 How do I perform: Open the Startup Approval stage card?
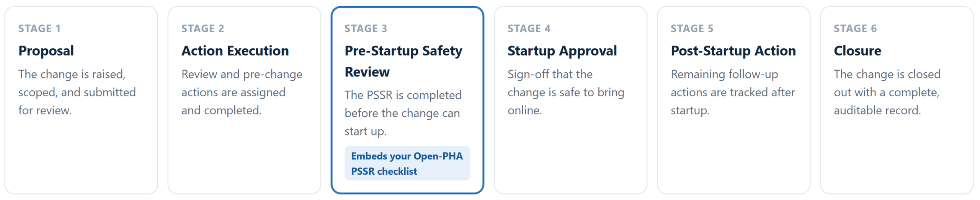point(570,100)
